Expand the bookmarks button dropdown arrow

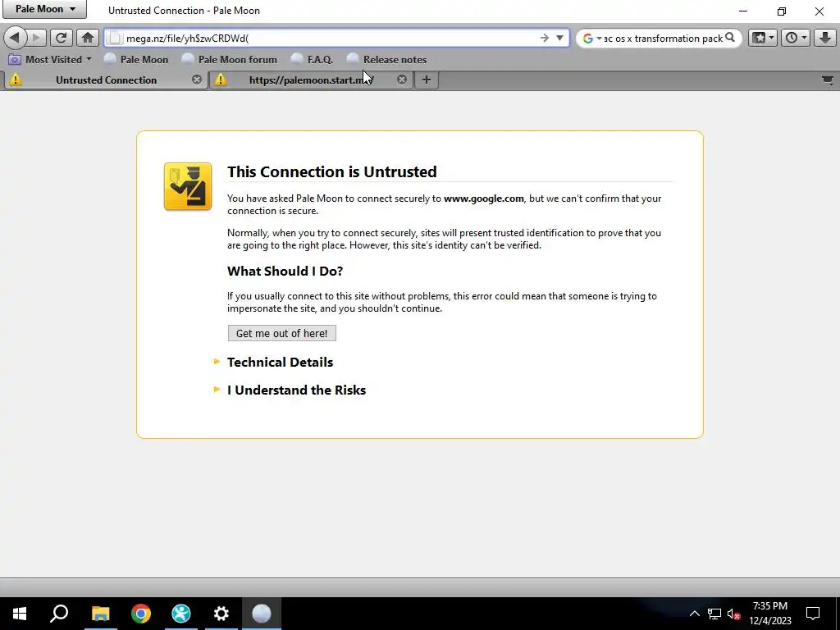tap(771, 38)
